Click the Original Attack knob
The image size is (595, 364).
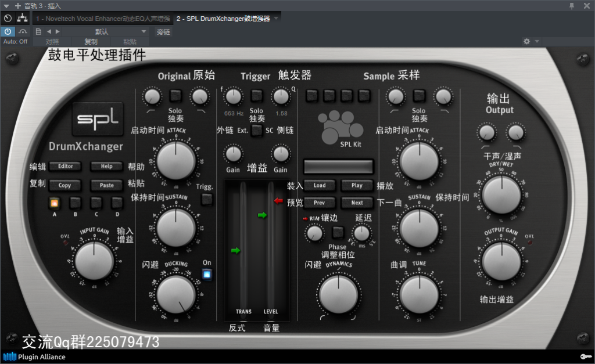click(x=175, y=161)
